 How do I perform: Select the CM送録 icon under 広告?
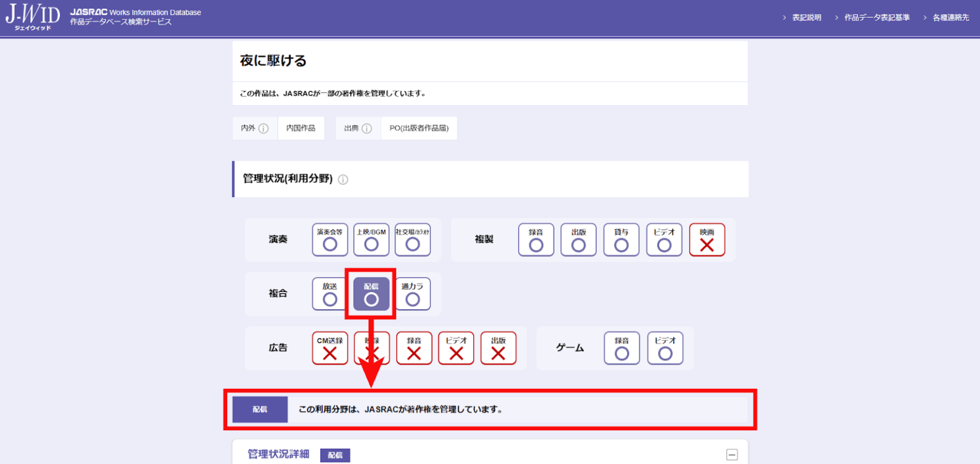point(330,348)
